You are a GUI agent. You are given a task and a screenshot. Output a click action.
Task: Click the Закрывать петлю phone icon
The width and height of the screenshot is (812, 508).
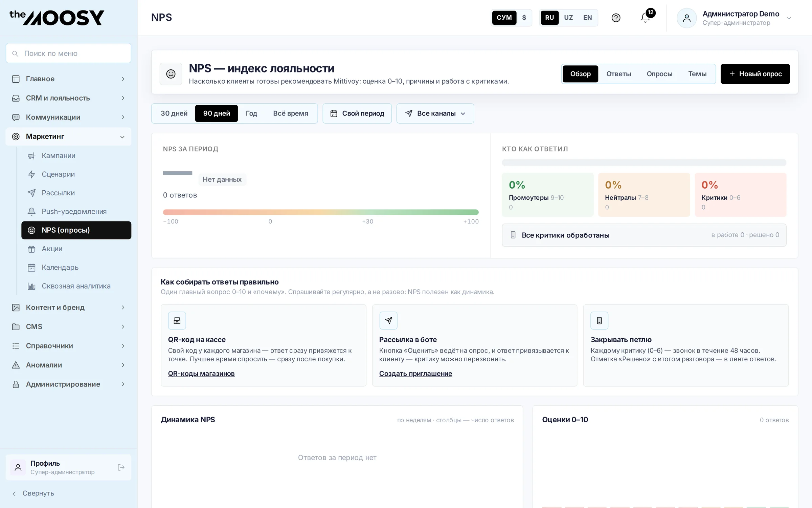pos(599,320)
